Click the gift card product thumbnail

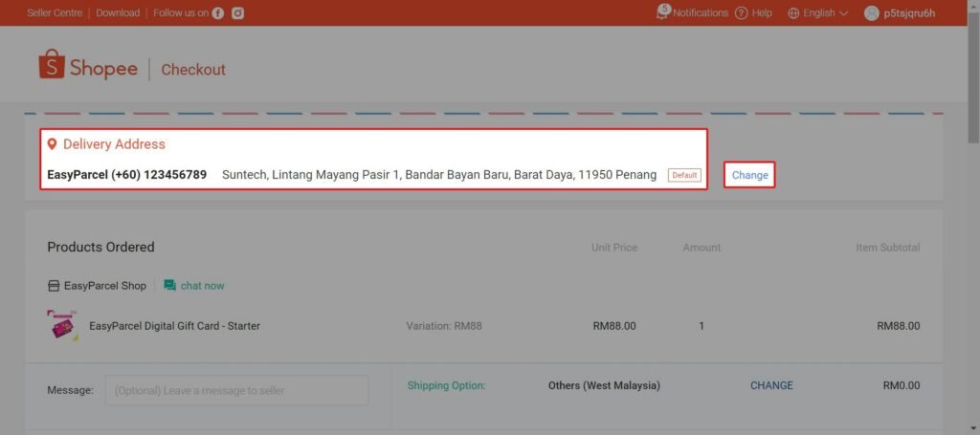63,325
